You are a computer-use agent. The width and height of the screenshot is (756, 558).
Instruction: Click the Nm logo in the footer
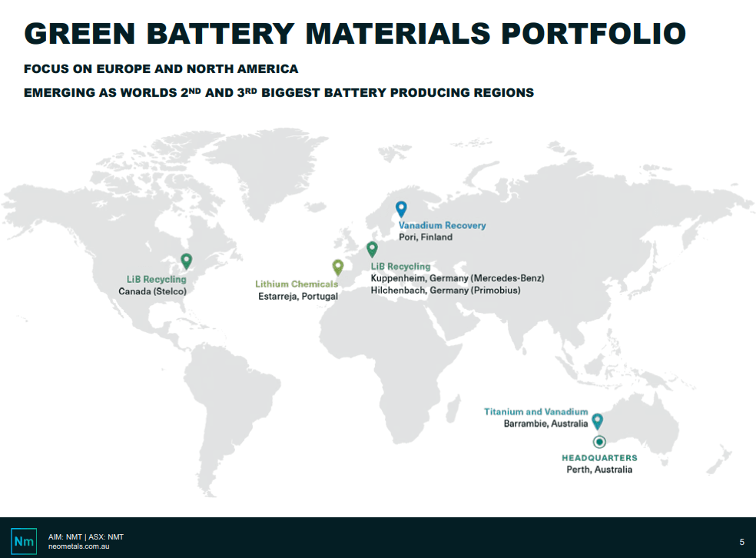coord(24,541)
